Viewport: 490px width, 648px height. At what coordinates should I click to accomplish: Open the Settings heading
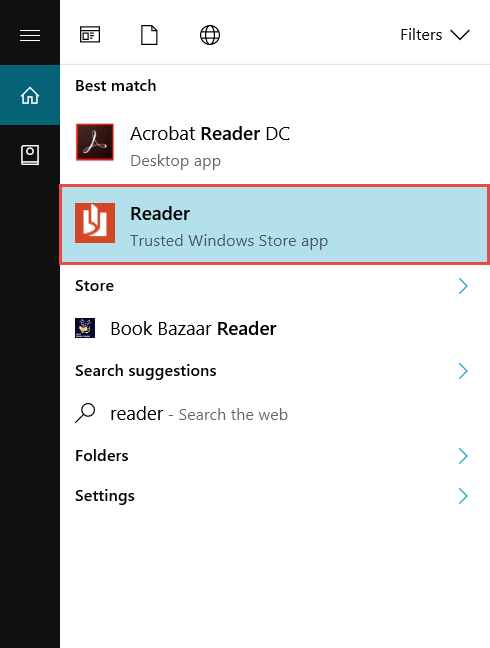(105, 496)
